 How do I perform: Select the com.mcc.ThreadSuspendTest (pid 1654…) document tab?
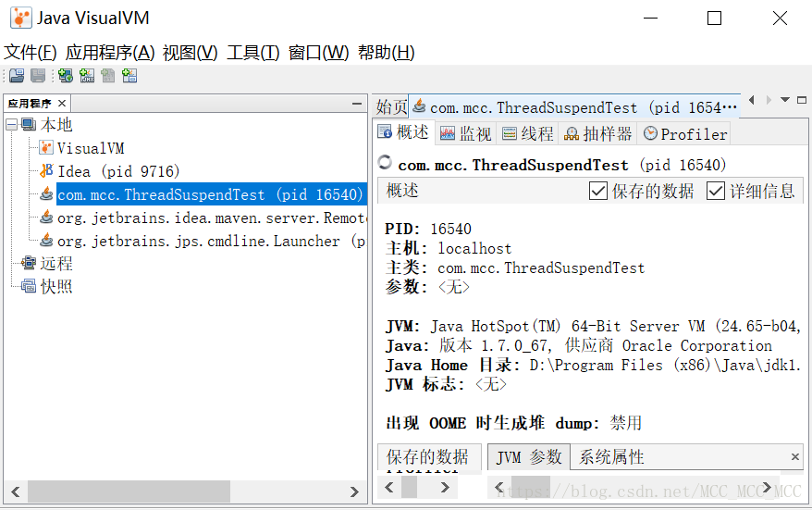click(574, 106)
